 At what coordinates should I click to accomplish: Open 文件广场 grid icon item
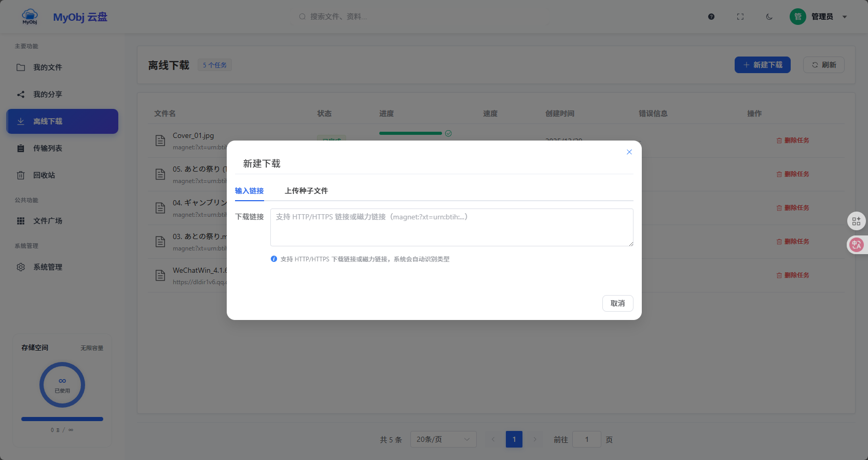(48, 221)
